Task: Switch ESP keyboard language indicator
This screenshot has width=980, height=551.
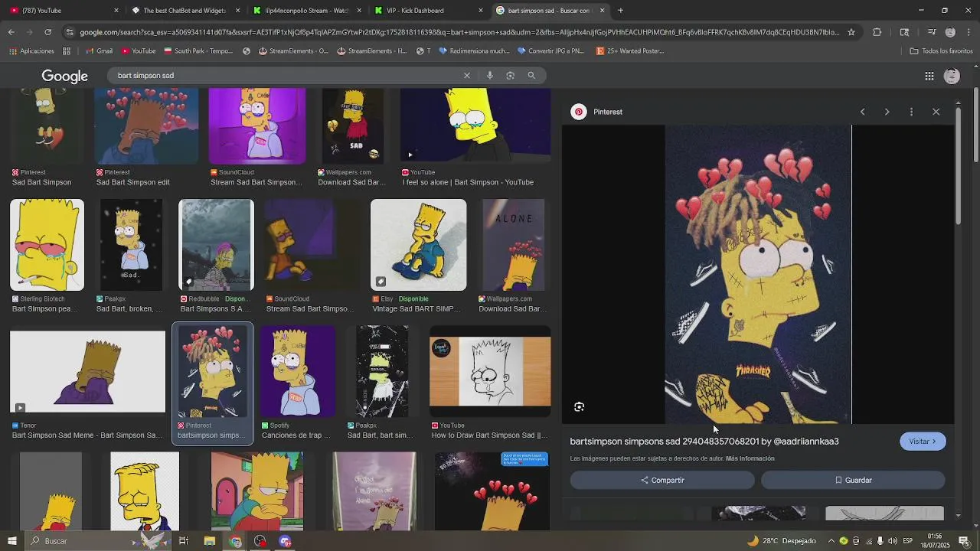Action: click(x=907, y=541)
